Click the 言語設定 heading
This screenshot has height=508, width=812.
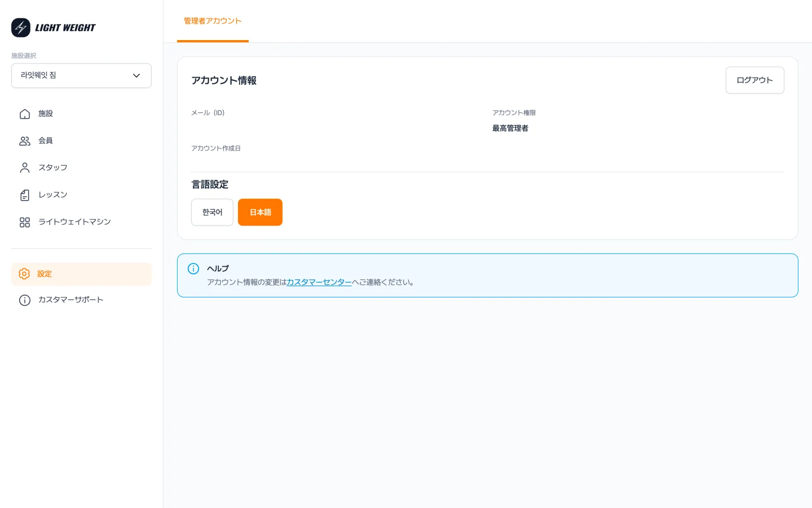coord(210,184)
